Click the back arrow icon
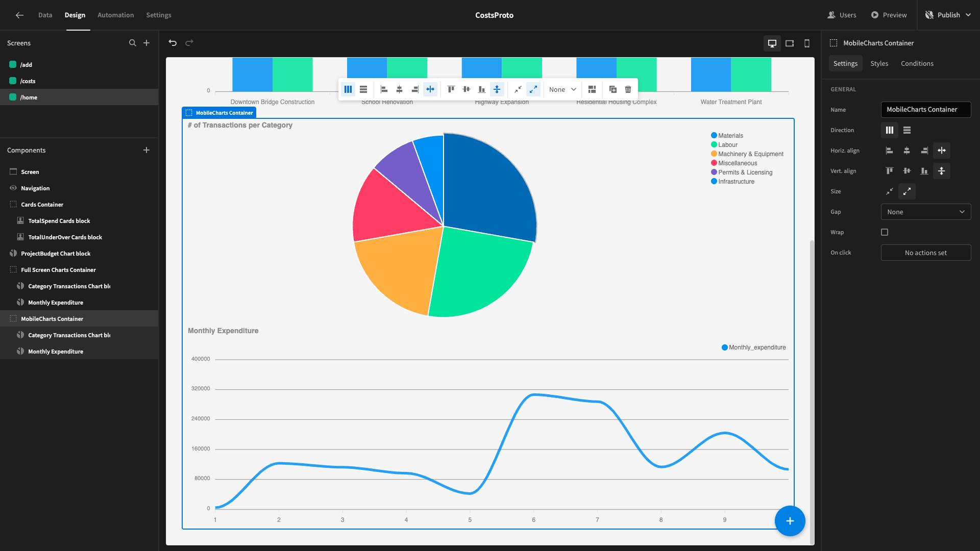 pos(19,15)
